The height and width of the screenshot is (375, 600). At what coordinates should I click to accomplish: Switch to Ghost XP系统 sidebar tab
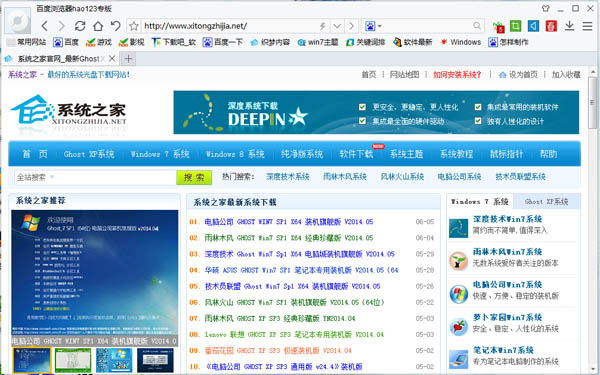tap(546, 202)
